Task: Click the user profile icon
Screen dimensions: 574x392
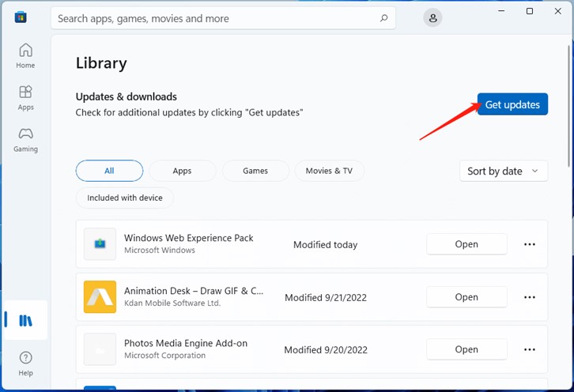Action: (432, 18)
